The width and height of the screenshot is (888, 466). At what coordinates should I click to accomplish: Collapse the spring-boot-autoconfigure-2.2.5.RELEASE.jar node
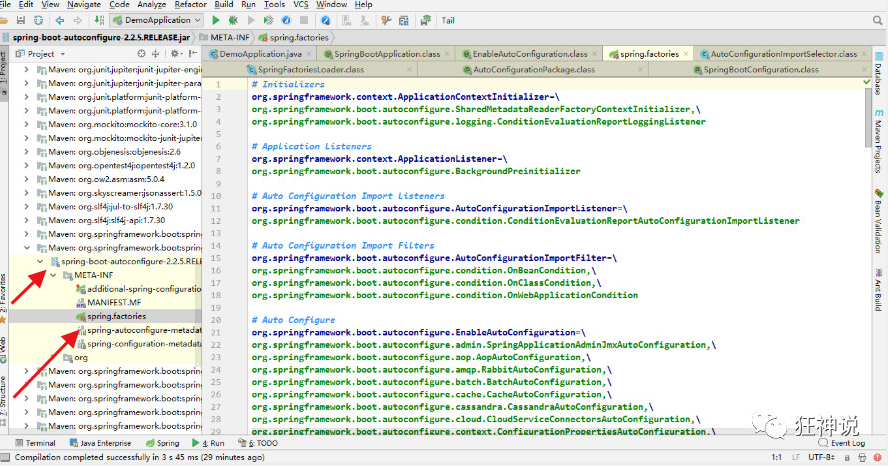tap(41, 261)
